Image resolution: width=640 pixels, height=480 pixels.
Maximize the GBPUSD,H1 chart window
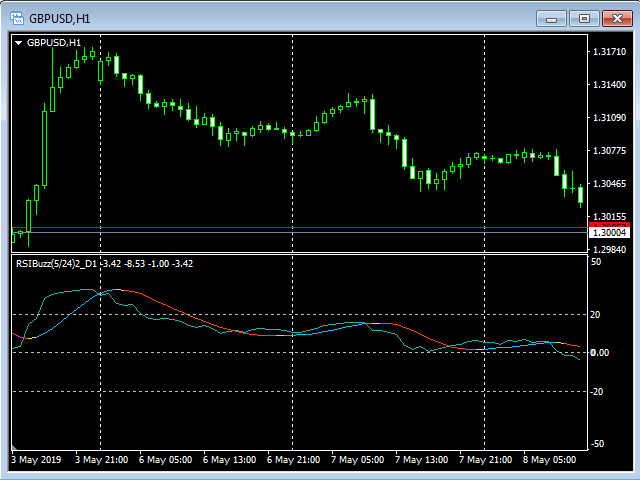pyautogui.click(x=585, y=18)
